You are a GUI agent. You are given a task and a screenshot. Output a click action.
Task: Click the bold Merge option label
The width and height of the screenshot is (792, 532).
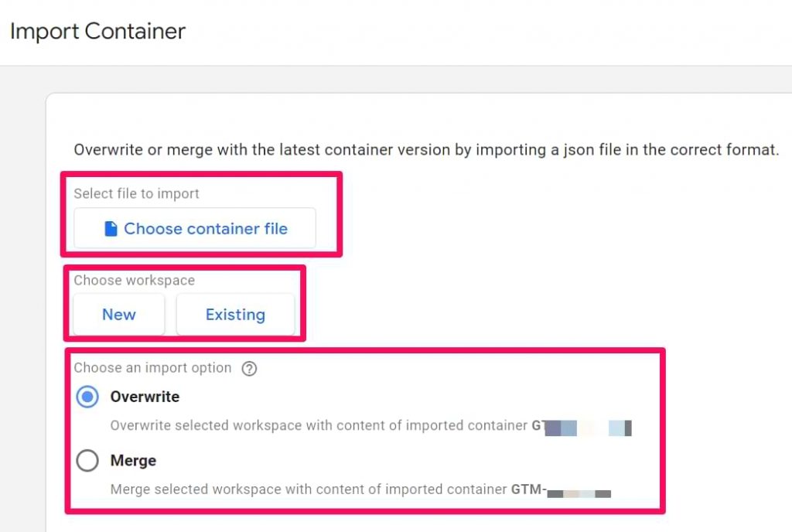coord(135,460)
